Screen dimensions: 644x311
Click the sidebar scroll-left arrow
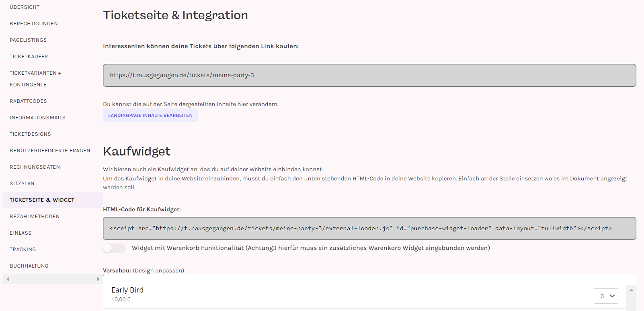tap(8, 279)
